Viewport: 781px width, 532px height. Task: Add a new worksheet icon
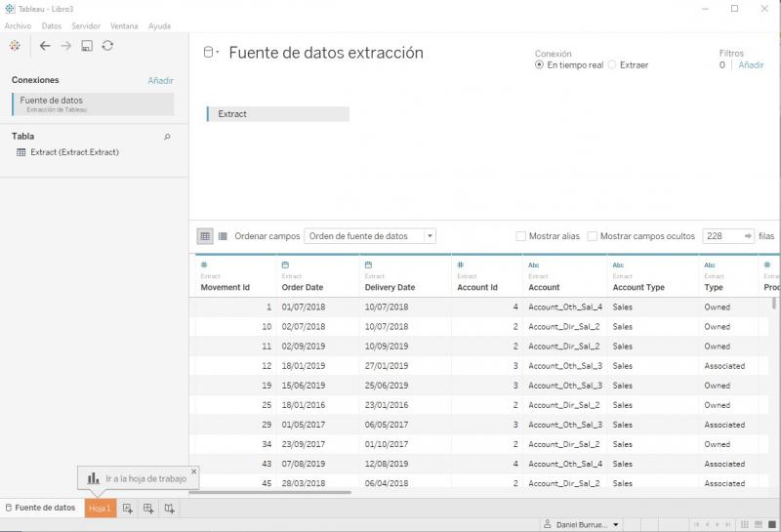[128, 509]
